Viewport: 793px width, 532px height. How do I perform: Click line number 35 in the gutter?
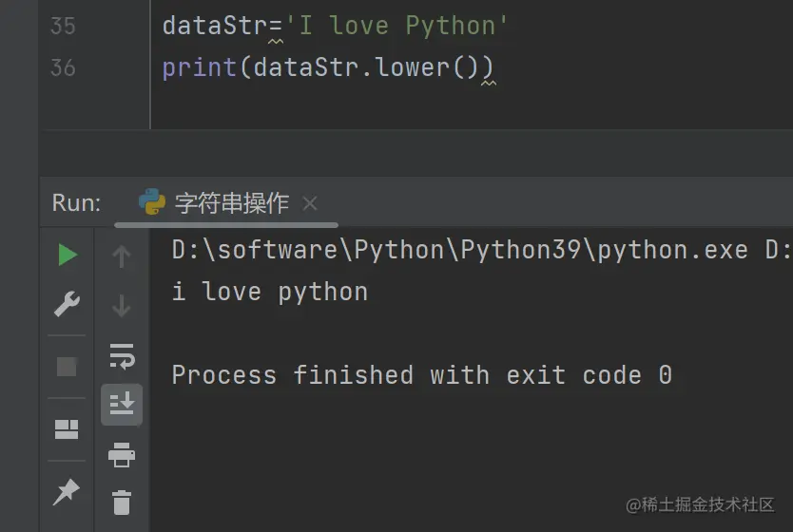click(63, 25)
